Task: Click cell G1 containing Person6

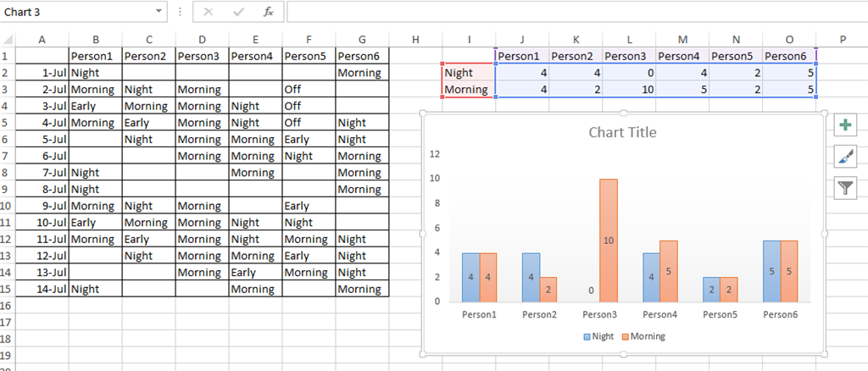Action: coord(363,56)
